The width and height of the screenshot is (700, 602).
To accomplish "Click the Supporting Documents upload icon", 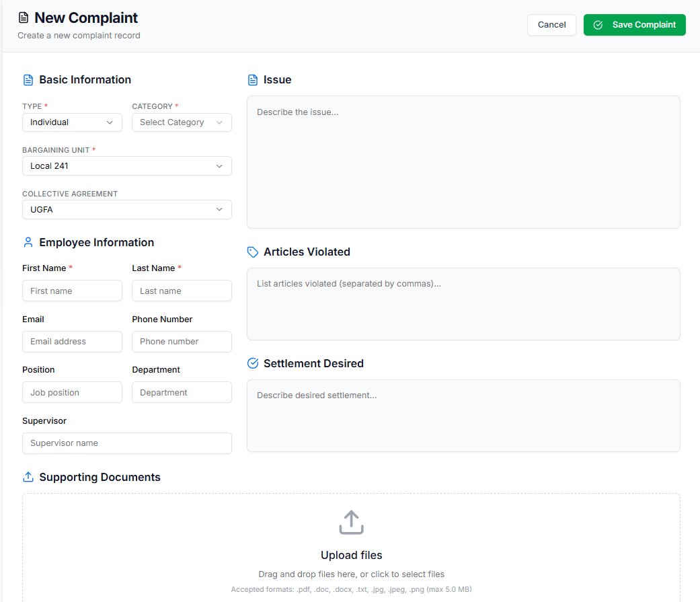I will (28, 477).
